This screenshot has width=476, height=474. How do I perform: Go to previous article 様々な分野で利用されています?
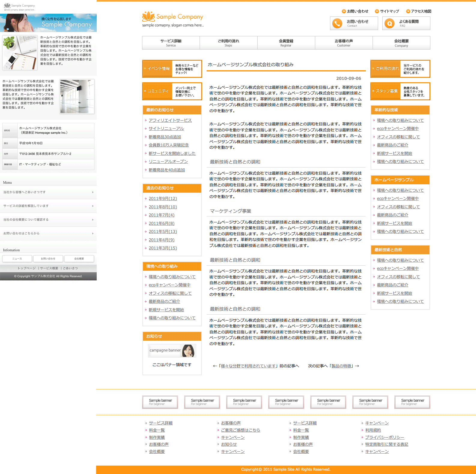[248, 366]
